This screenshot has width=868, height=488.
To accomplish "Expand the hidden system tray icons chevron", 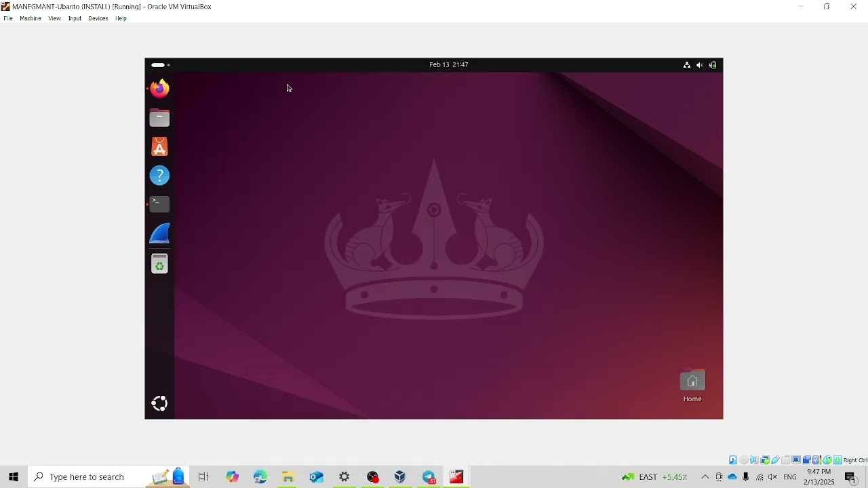I will 706,477.
